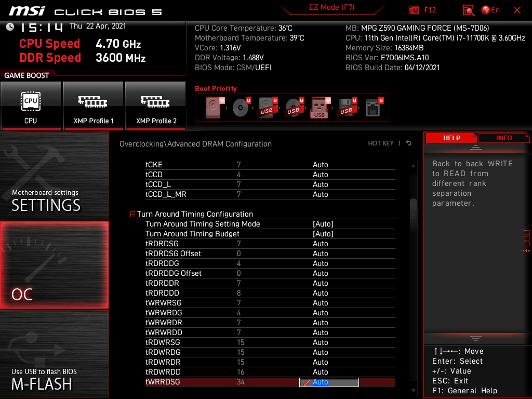Viewport: 532px width, 399px height.
Task: Click the GAME BOOST label
Action: (26, 75)
